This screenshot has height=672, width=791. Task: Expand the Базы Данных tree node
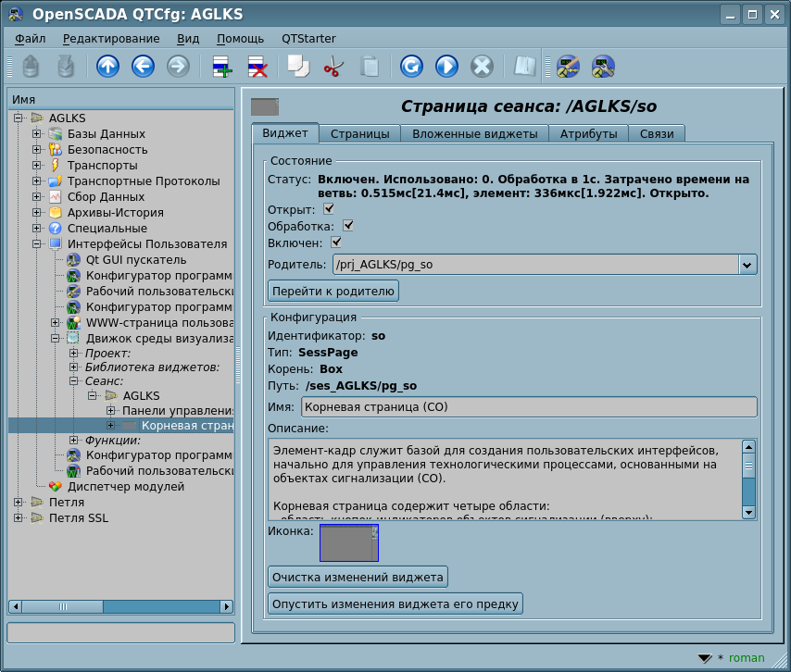click(x=36, y=134)
